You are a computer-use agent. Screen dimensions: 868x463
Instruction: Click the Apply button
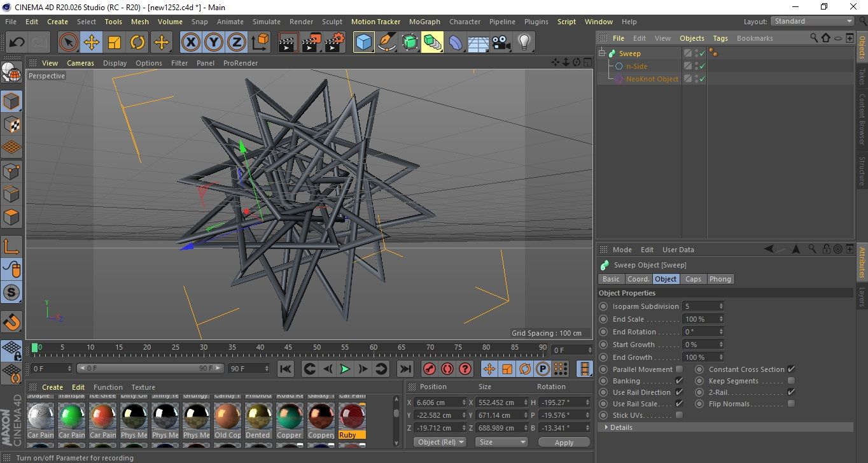pyautogui.click(x=564, y=442)
